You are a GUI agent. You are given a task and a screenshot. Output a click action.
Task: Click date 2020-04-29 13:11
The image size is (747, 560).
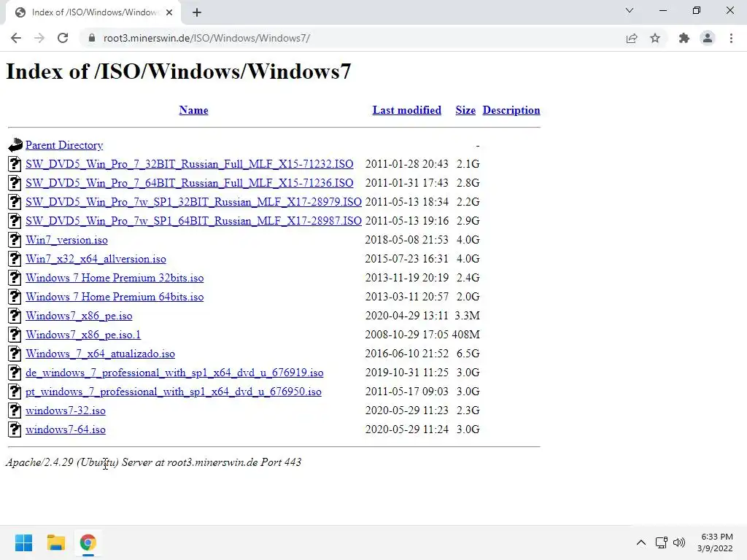coord(406,316)
